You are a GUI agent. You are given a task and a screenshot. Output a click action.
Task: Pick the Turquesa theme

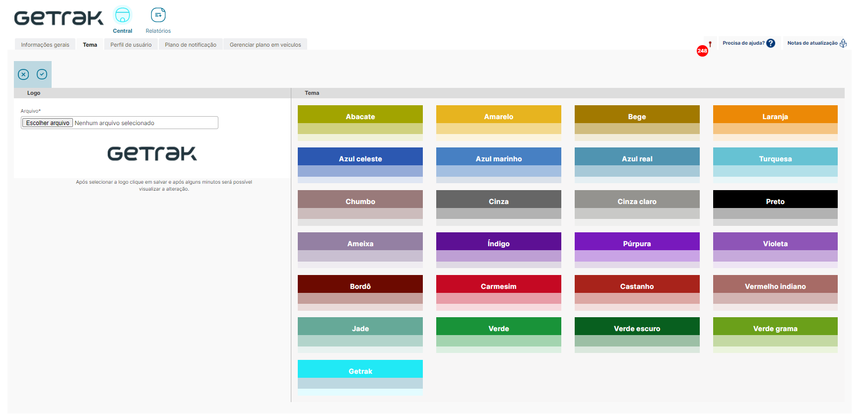[775, 165]
